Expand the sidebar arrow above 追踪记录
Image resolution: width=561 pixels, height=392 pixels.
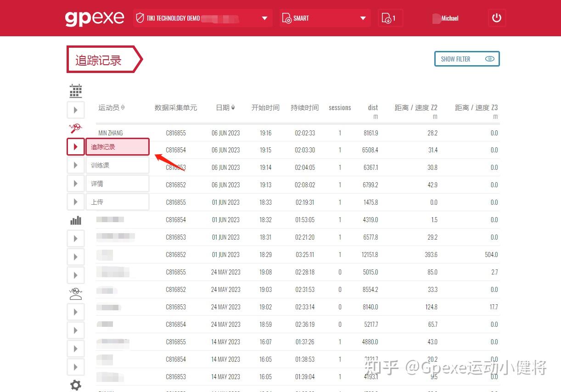coord(75,110)
